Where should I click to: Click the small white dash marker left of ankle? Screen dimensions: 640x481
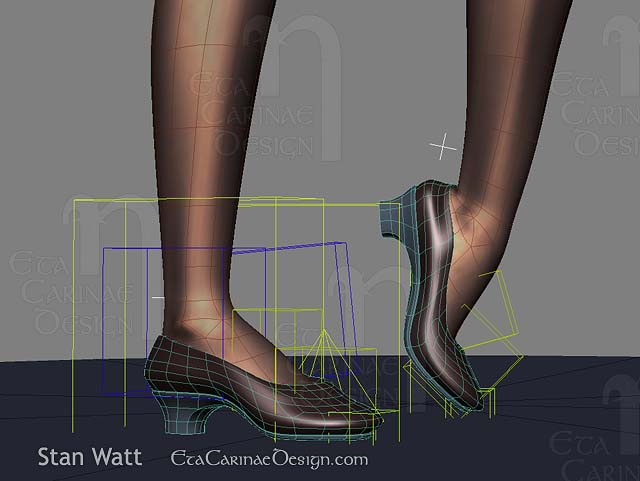coord(157,297)
